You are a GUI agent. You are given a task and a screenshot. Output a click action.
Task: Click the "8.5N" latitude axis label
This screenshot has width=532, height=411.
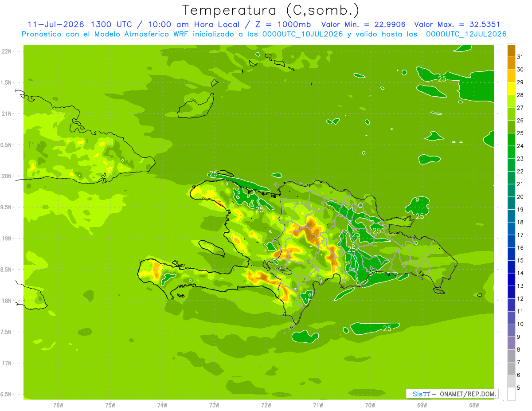point(7,270)
